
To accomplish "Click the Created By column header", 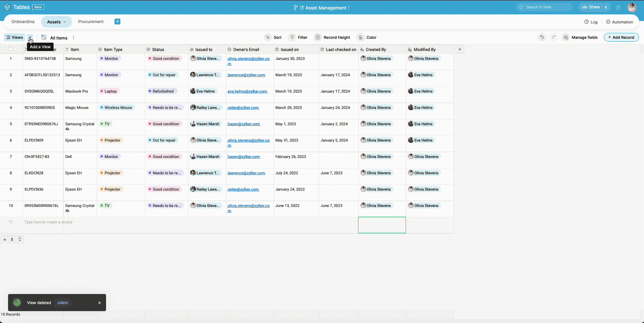I will tap(382, 50).
